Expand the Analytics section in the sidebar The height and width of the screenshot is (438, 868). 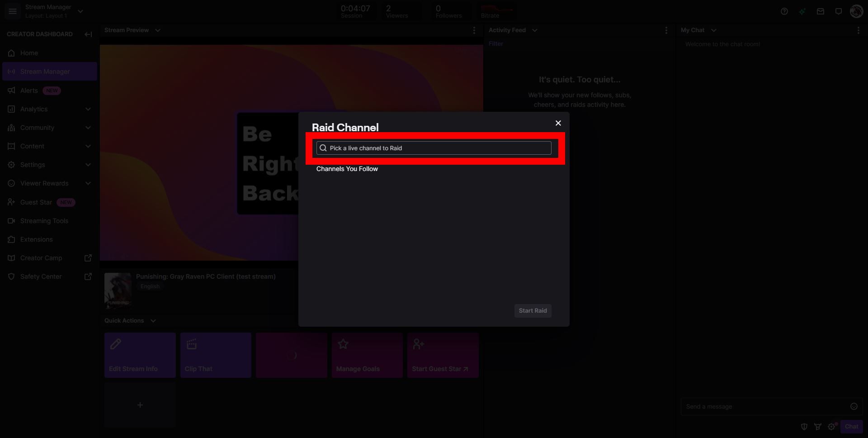[x=88, y=109]
